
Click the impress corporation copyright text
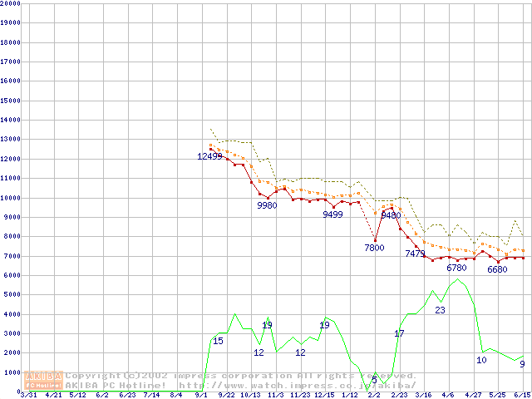pyautogui.click(x=241, y=376)
